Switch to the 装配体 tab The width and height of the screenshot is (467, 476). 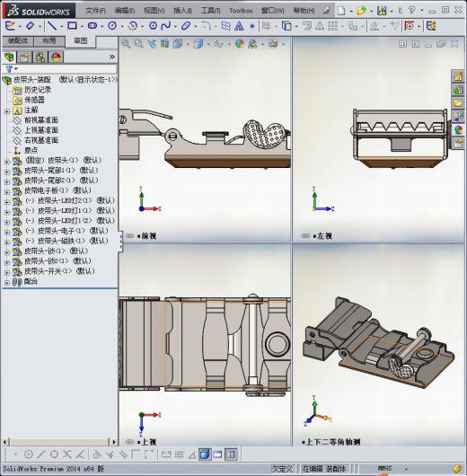point(18,41)
